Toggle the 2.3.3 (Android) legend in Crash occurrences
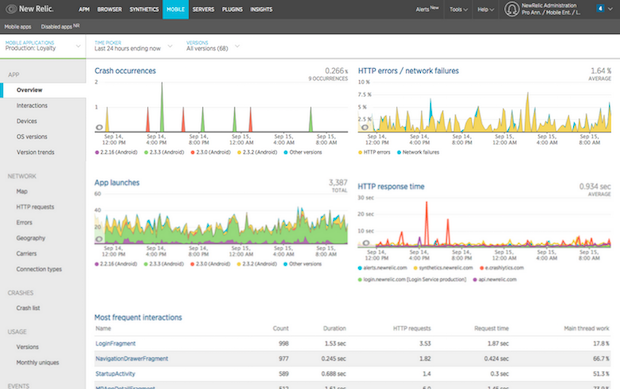Viewport: 620px width, 389px height. point(164,152)
